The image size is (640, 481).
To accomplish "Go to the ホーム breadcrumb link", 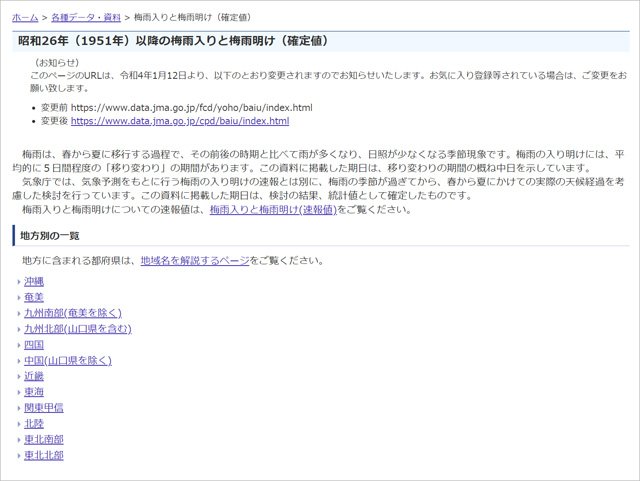I will (24, 18).
